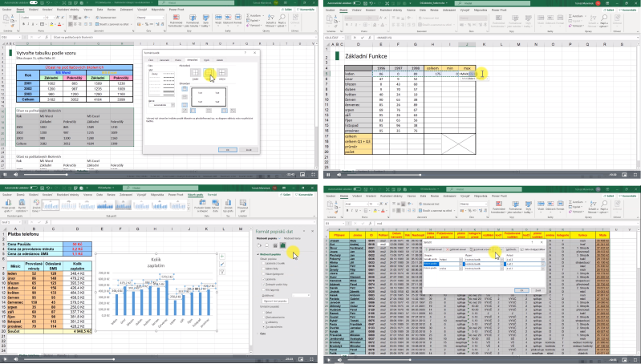
Task: Click the red font color button in 'Vytvořte tabulku' window
Action: coord(59,25)
